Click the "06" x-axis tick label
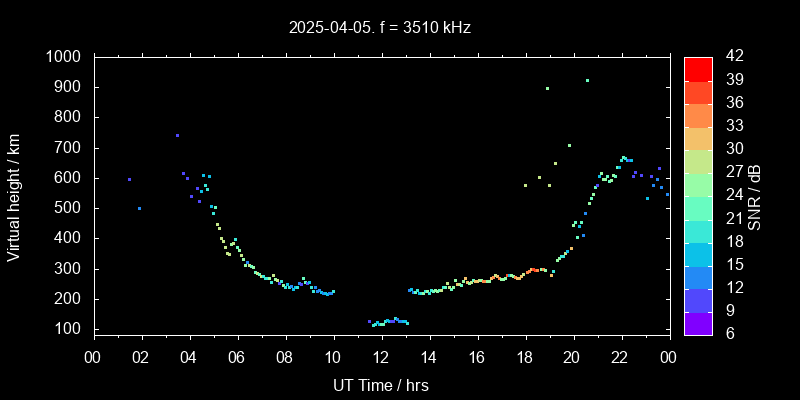 point(237,356)
